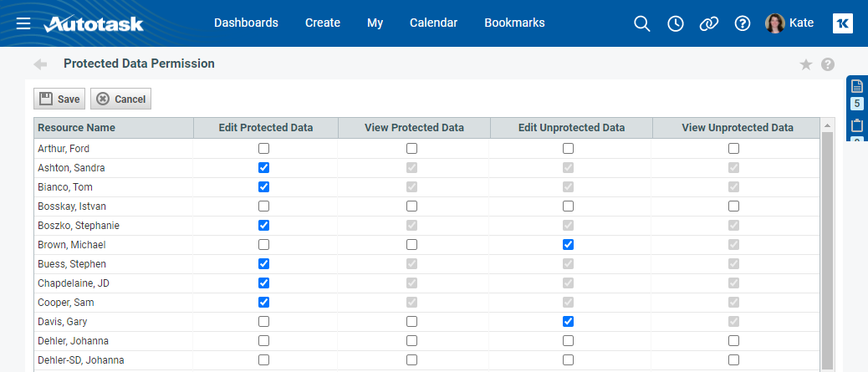This screenshot has height=372, width=868.
Task: Open the clipboard sidebar icon
Action: tap(857, 125)
